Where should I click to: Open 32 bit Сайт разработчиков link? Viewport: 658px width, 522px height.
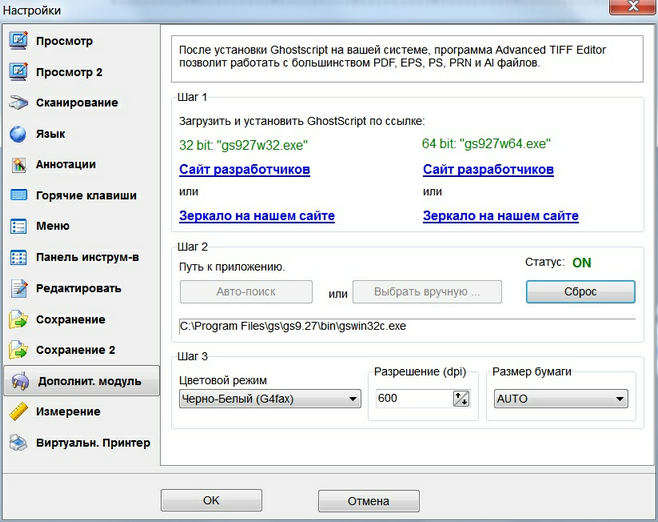pos(244,170)
